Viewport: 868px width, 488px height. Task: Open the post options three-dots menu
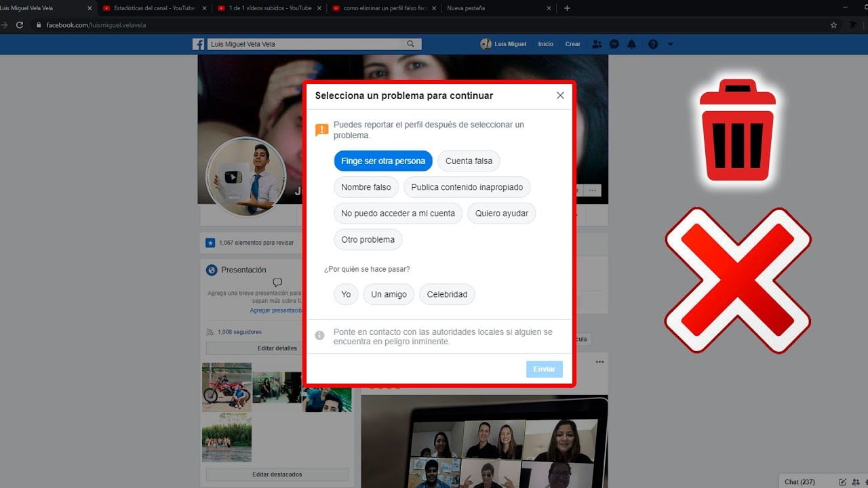click(x=599, y=362)
